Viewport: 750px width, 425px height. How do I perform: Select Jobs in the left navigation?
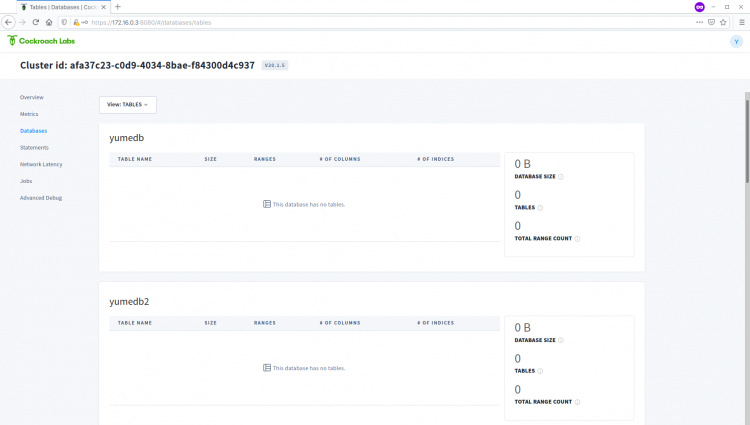pos(25,181)
